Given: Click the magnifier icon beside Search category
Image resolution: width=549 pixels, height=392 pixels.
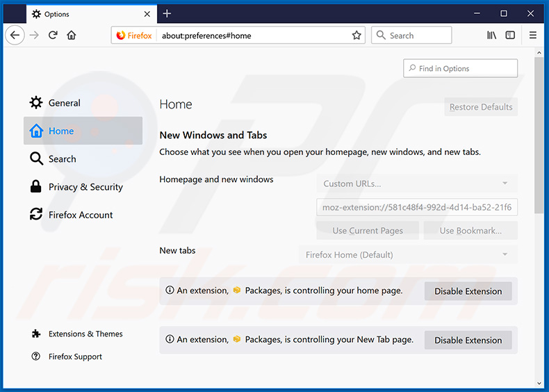Looking at the screenshot, I should click(x=36, y=158).
